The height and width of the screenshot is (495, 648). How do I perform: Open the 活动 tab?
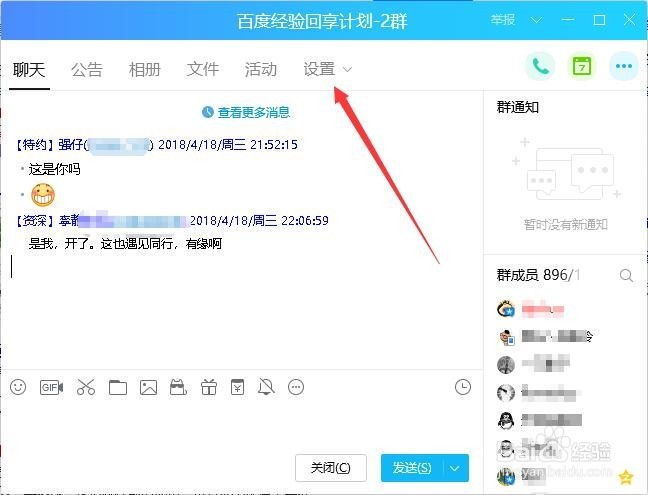260,69
